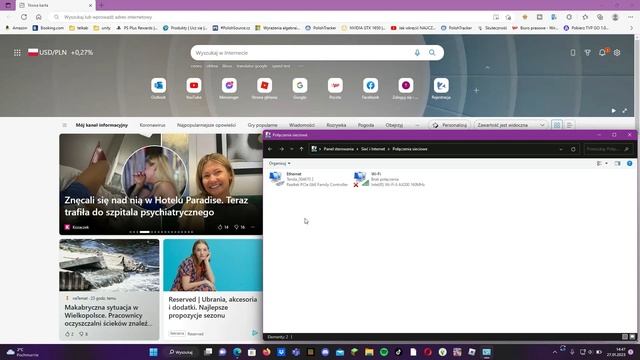Click Panel sterowania in breadcrumb path
Image resolution: width=640 pixels, height=360 pixels.
(x=338, y=149)
